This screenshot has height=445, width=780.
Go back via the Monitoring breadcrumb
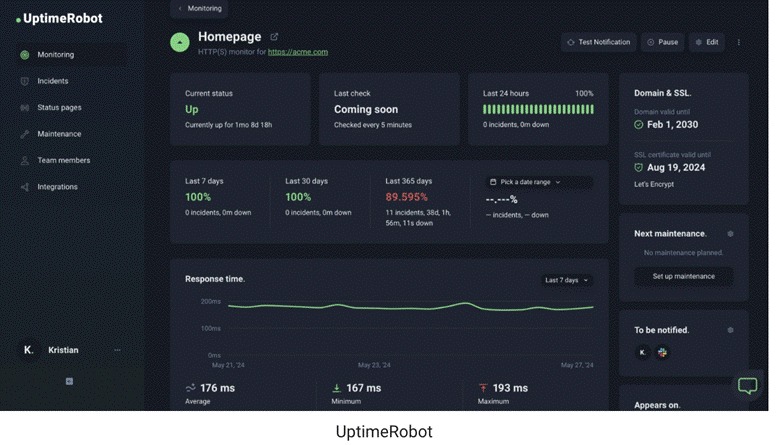click(x=199, y=8)
